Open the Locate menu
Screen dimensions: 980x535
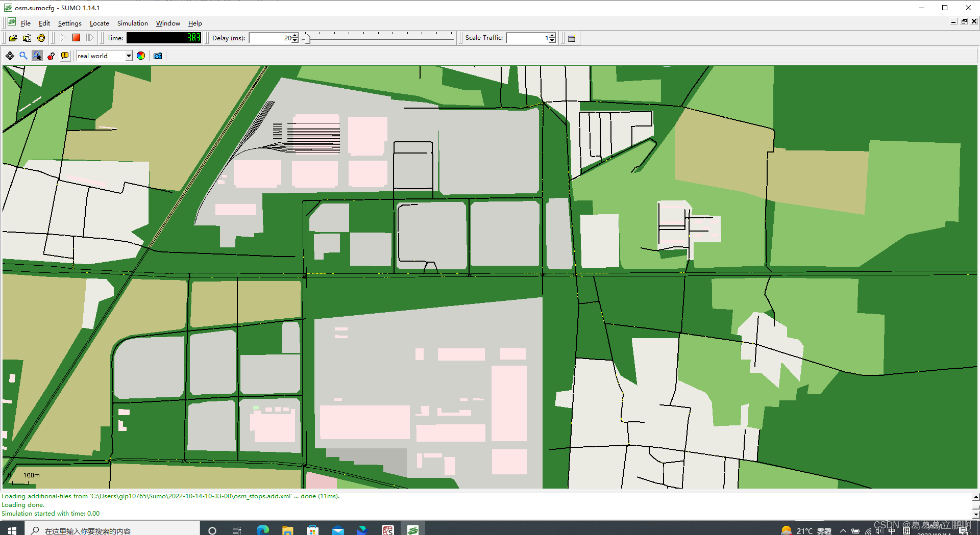pos(100,23)
